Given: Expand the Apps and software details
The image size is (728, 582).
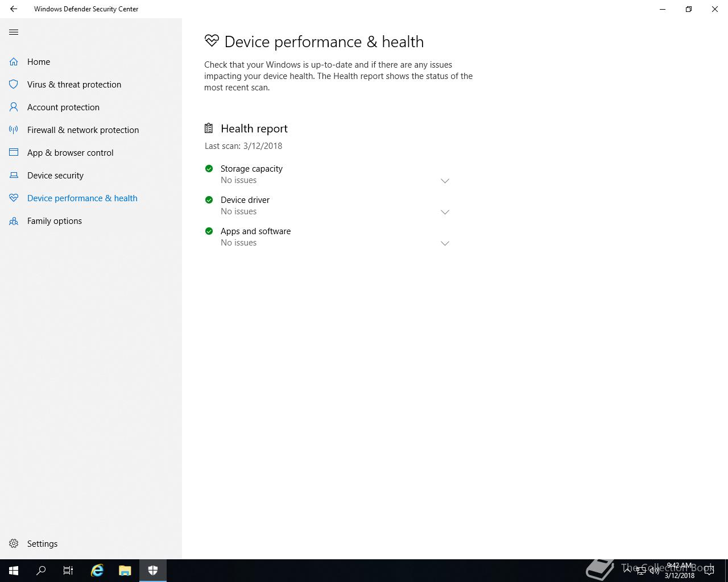Looking at the screenshot, I should (x=445, y=243).
